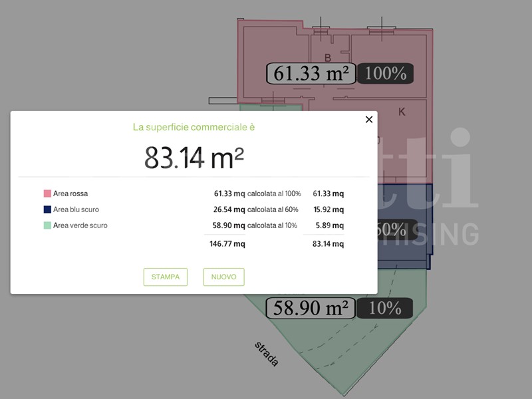Click the STAMPA button
The height and width of the screenshot is (399, 532).
[x=165, y=277]
